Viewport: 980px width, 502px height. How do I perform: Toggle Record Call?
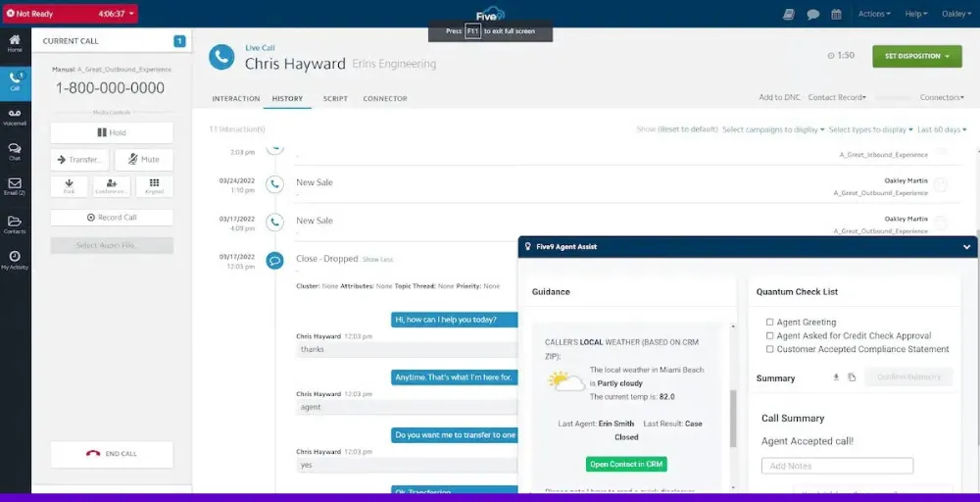(112, 218)
